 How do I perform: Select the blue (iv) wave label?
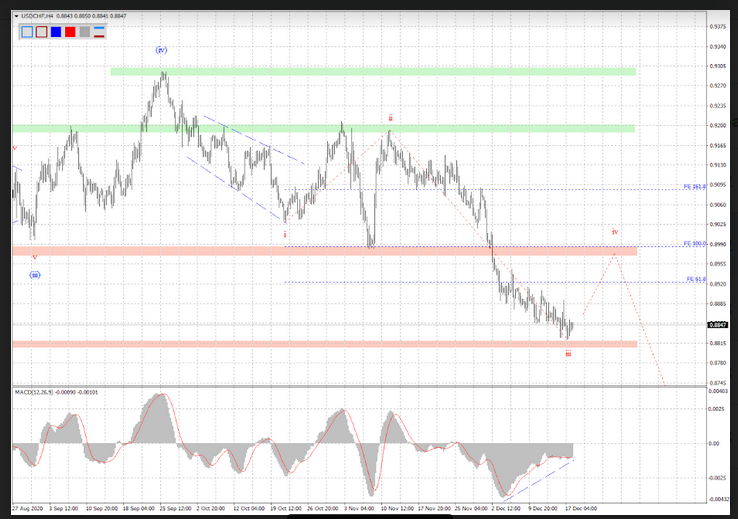coord(161,49)
